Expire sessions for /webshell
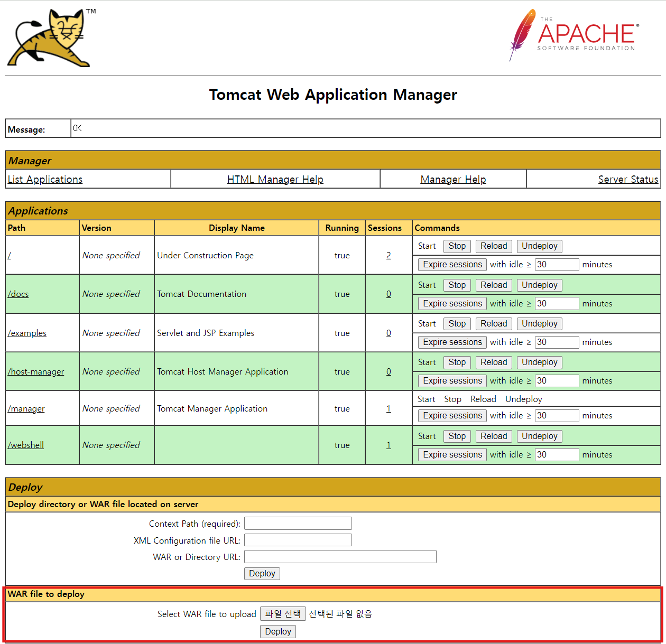The width and height of the screenshot is (666, 644). coord(452,455)
